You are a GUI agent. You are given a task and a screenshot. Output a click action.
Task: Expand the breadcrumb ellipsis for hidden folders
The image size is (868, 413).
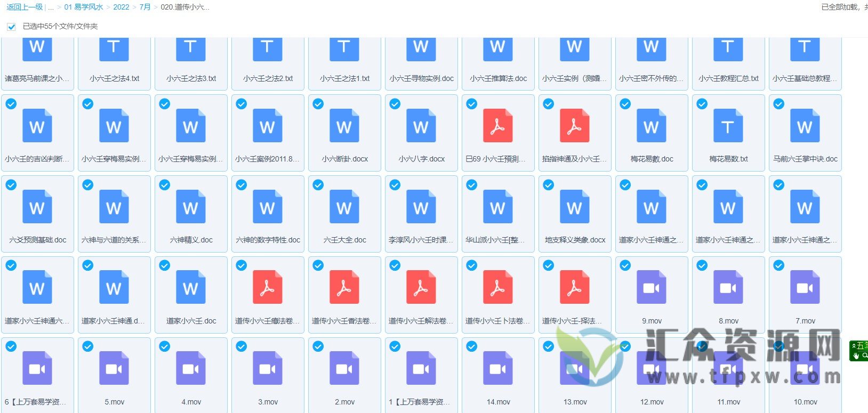coord(51,7)
